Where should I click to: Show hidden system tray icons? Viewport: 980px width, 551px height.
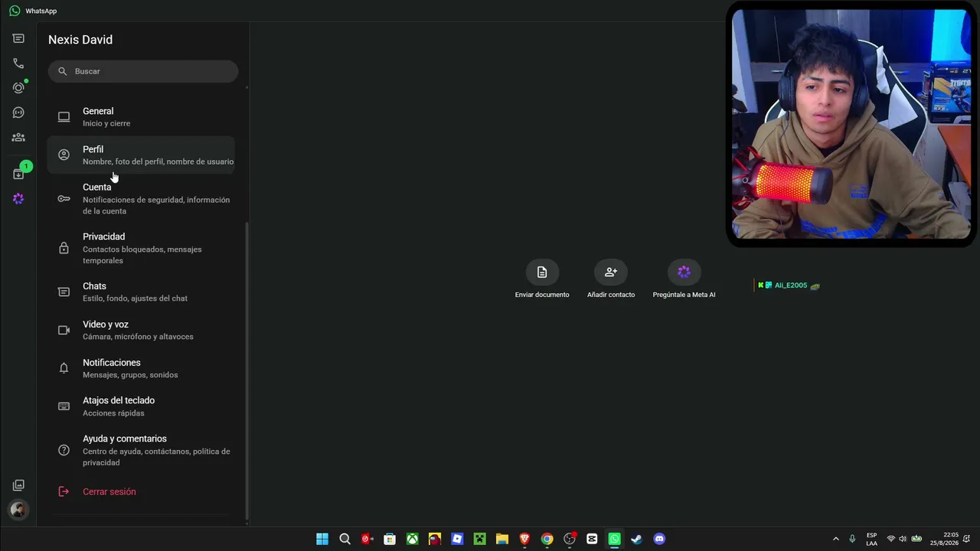pyautogui.click(x=835, y=539)
